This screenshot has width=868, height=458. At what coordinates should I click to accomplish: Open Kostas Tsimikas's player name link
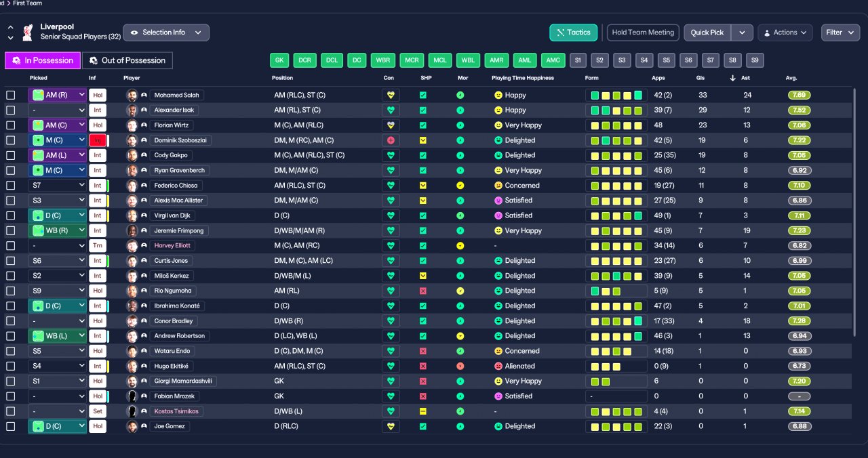coord(176,411)
